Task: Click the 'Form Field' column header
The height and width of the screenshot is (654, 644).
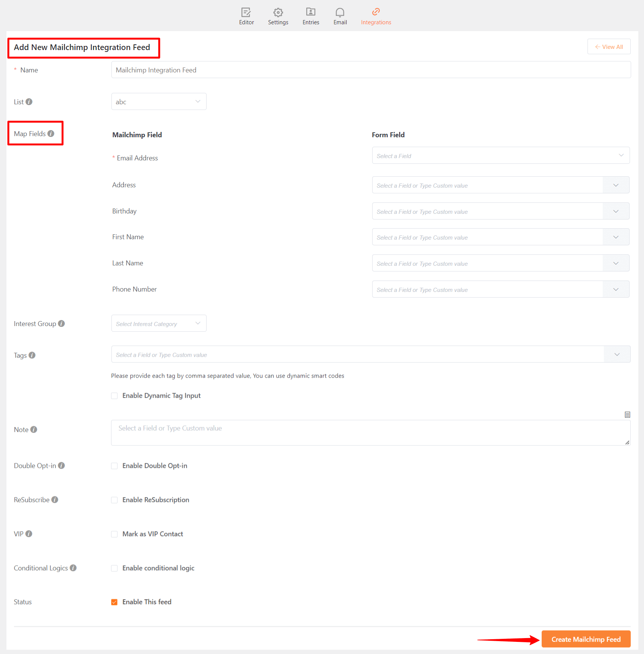Action: (x=388, y=135)
